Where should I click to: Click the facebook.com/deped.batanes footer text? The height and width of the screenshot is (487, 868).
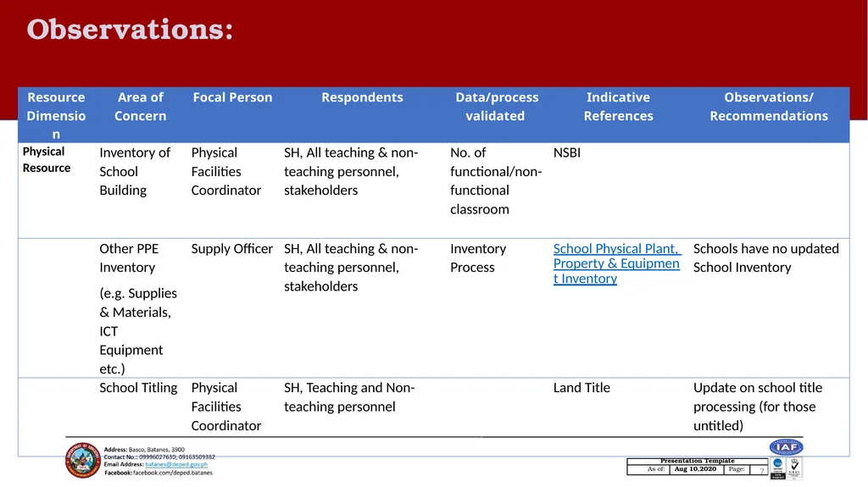coord(173,473)
